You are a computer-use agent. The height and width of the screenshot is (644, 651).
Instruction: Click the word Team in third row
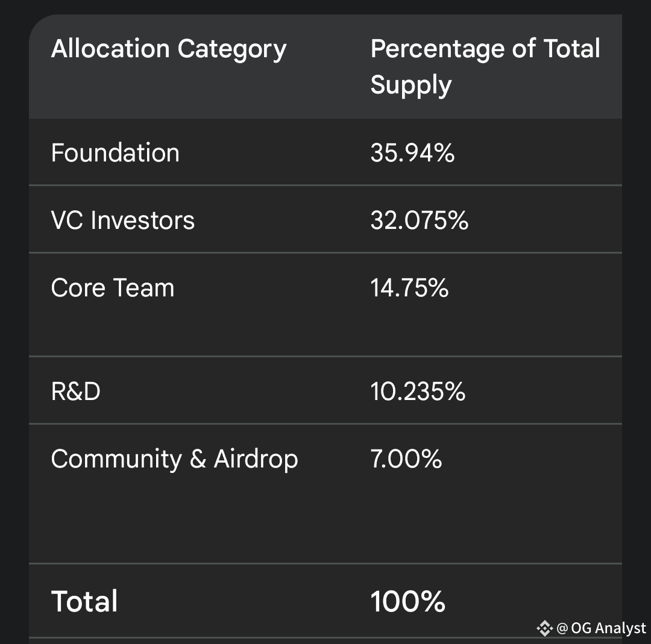coord(143,287)
